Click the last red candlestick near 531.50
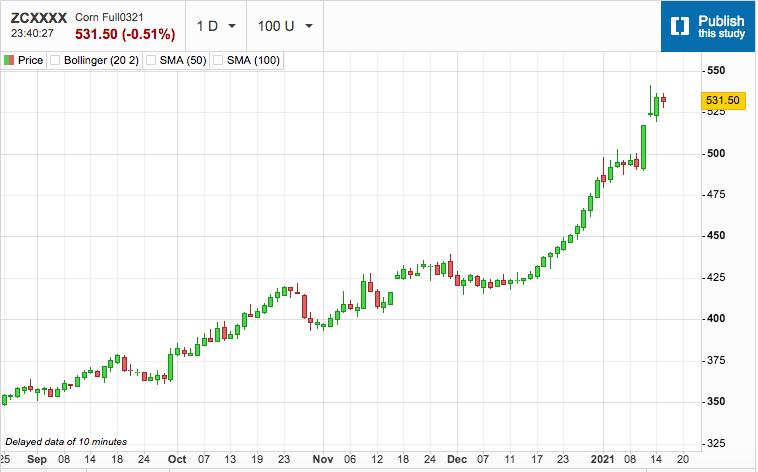 click(664, 100)
